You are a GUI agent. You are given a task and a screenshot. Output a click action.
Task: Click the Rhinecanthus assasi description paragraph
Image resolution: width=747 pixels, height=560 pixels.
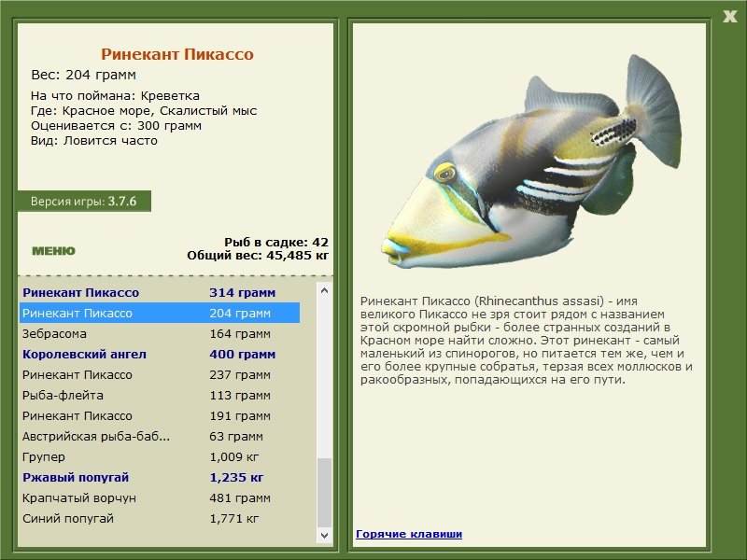click(x=526, y=340)
